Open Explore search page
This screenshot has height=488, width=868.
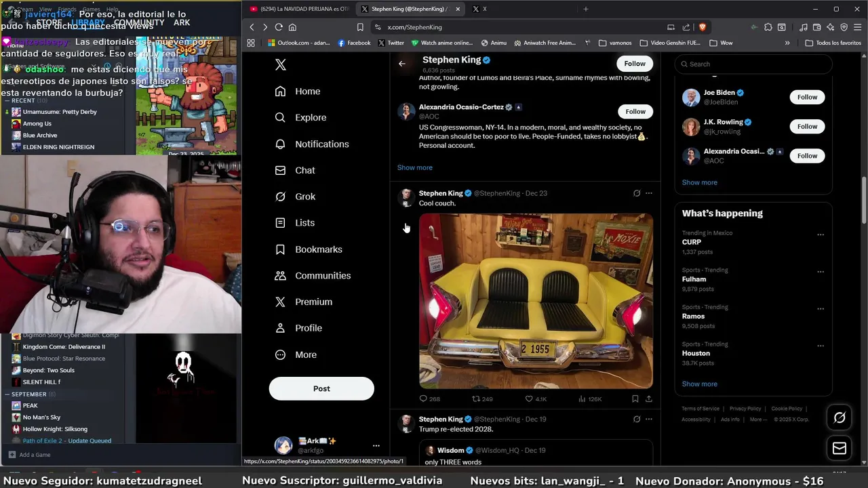coord(300,117)
